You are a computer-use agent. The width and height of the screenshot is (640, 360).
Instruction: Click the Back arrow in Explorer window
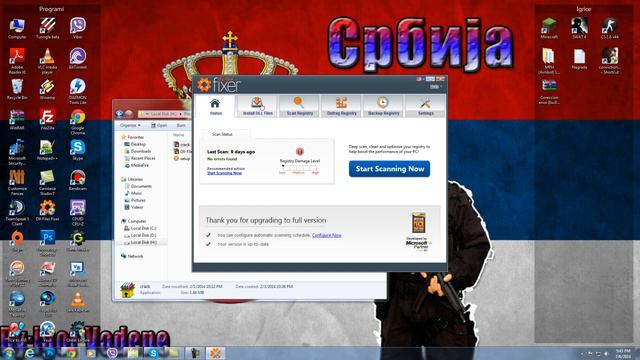click(120, 114)
